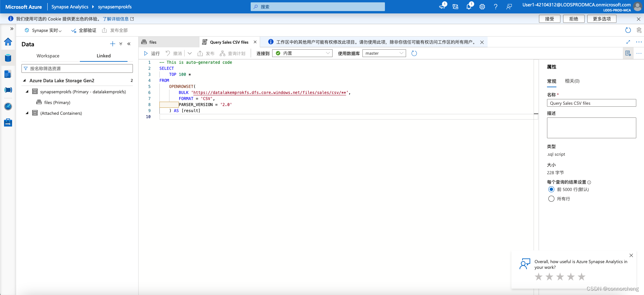Viewport: 644px width, 295px height.
Task: Expand the editor to full screen
Action: coord(628,42)
